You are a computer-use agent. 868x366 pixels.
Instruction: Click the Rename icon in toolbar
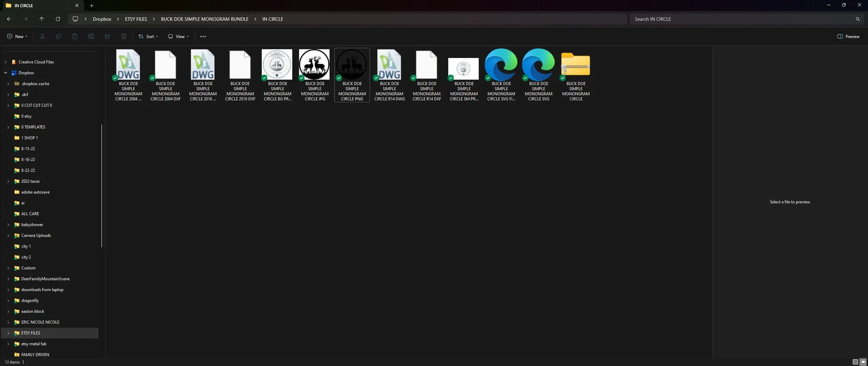[91, 36]
